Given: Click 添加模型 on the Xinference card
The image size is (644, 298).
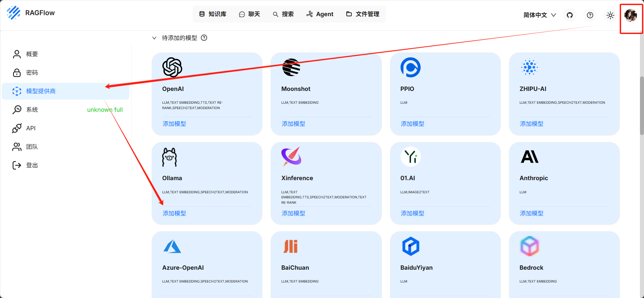Looking at the screenshot, I should point(293,213).
